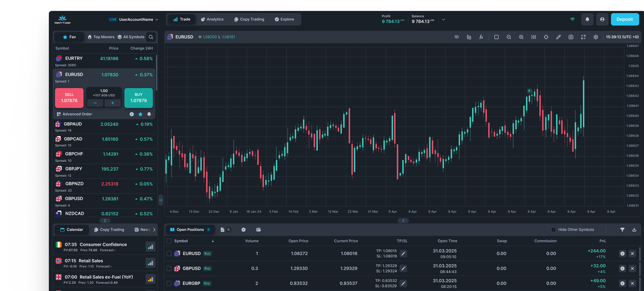Open notifications bell in top bar
Image resolution: width=644 pixels, height=291 pixels.
click(x=587, y=19)
